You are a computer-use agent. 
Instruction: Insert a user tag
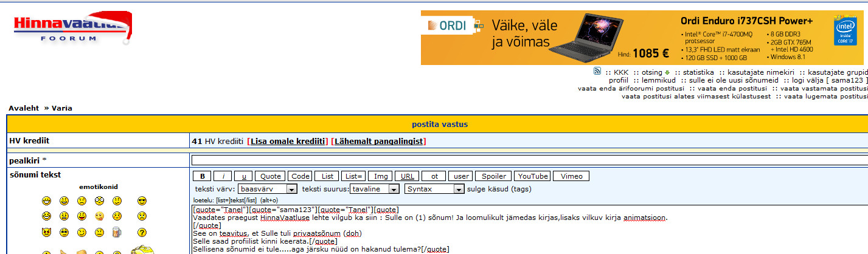[x=461, y=176]
